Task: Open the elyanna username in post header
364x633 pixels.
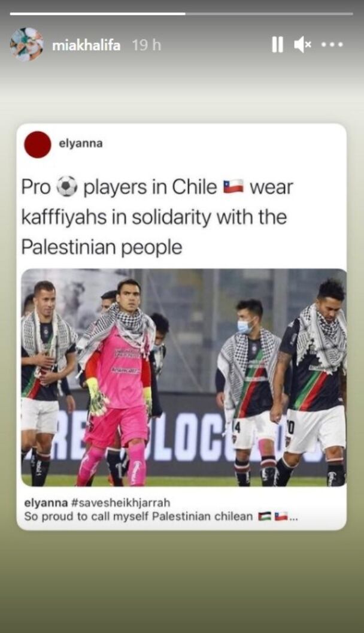Action: (x=81, y=143)
